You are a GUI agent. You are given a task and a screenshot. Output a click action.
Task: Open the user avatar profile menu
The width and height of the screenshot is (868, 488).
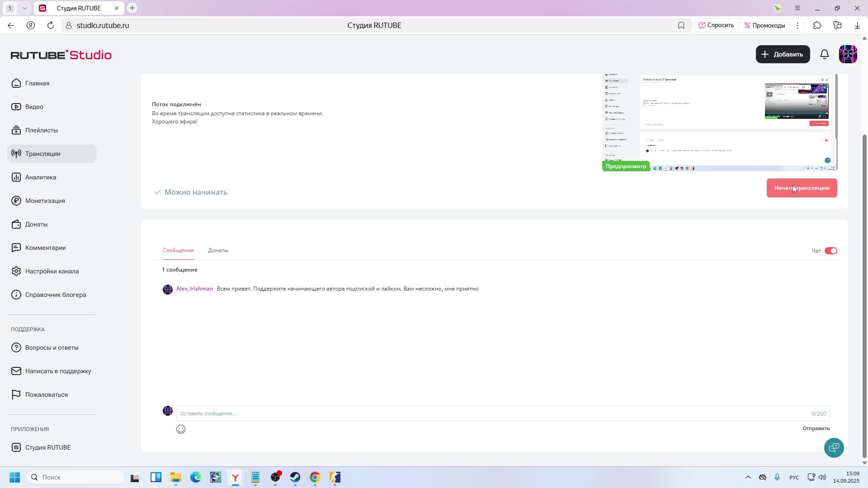848,54
